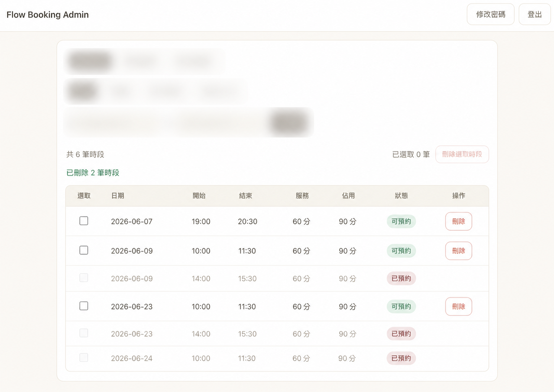Click the 已選取 0 筆 text
The image size is (554, 392).
[x=411, y=154]
